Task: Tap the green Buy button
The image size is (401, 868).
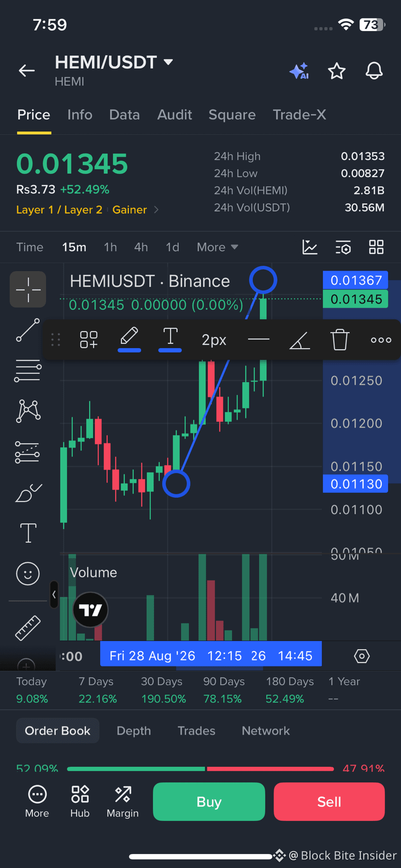Action: coord(209,802)
